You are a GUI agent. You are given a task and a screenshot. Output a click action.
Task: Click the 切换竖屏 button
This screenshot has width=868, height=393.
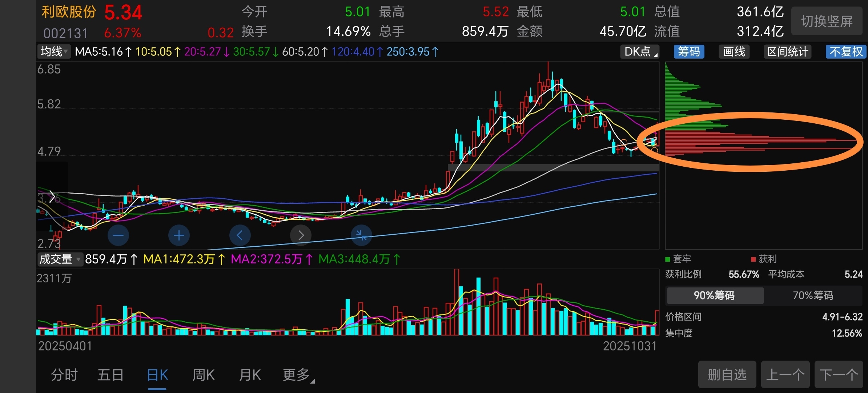pos(827,21)
